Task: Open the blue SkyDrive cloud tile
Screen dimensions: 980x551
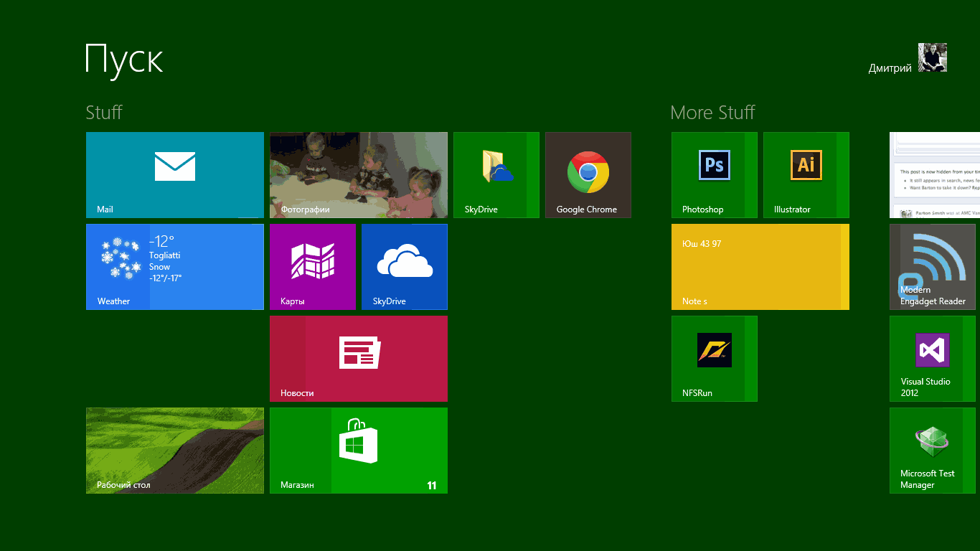Action: (x=405, y=267)
